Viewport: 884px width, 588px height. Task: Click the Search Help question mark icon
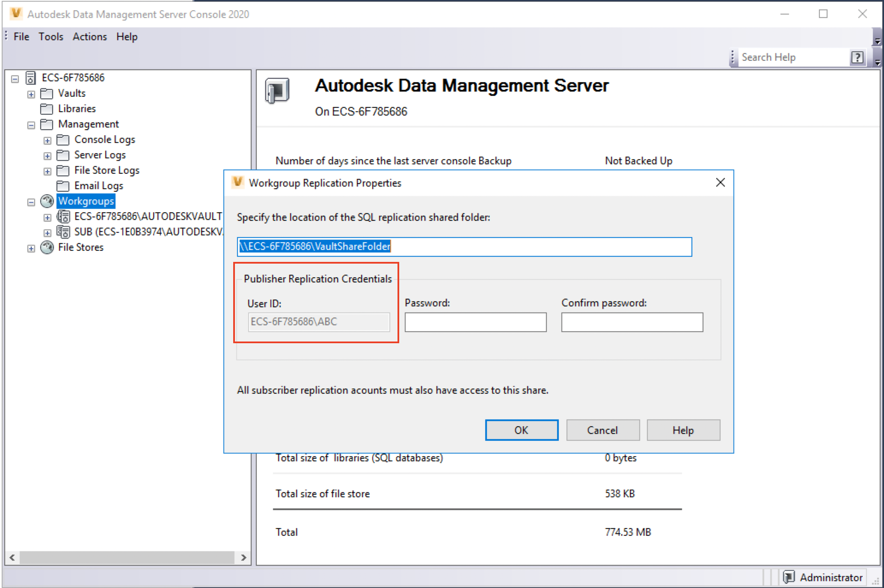(x=857, y=57)
